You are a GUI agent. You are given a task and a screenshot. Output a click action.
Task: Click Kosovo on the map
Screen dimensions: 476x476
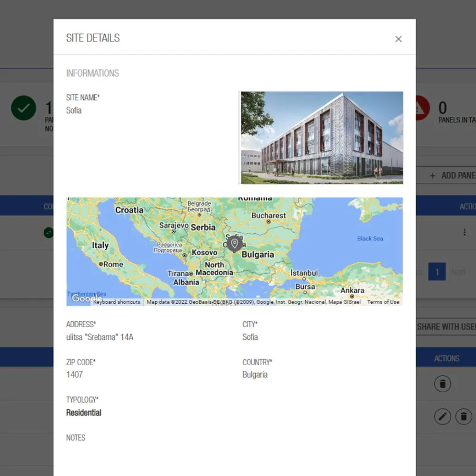[x=204, y=253]
